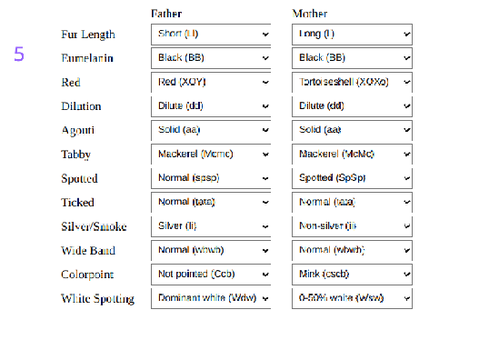
Task: Expand Mother Wide Band Normal dropdown
Action: (x=352, y=250)
